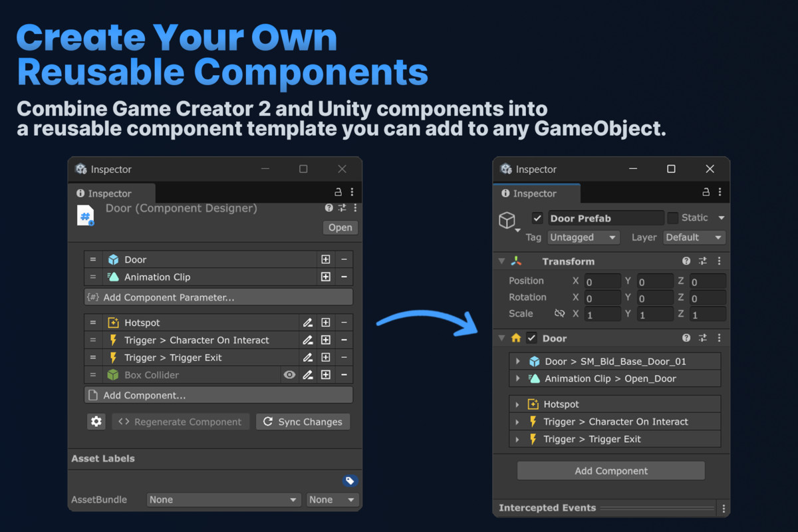Toggle Door Prefab active checkbox
This screenshot has height=532, width=798.
(x=537, y=218)
